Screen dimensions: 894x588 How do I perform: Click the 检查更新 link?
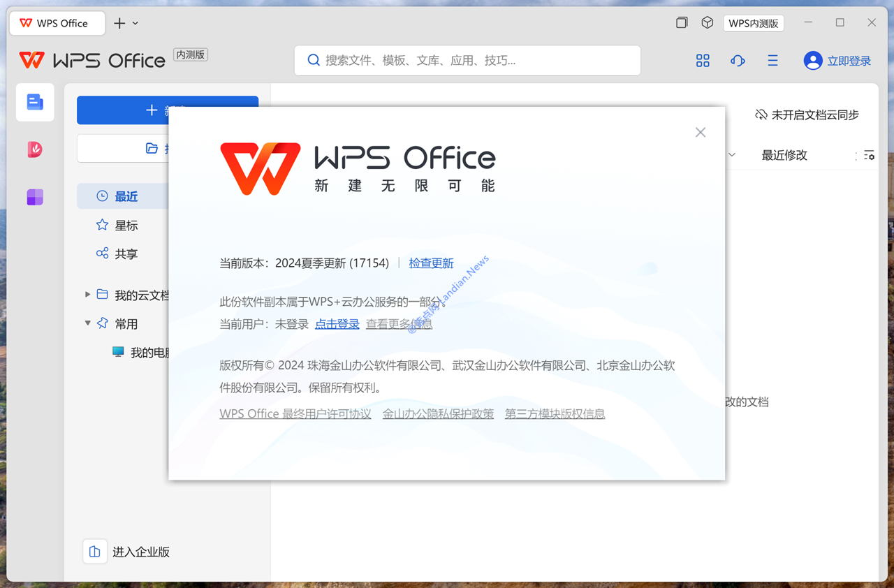[x=431, y=263]
